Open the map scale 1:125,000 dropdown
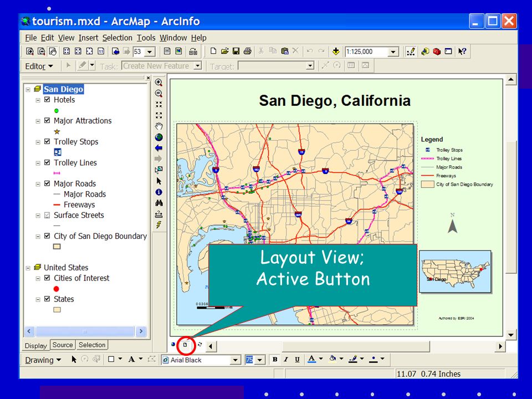 click(393, 52)
